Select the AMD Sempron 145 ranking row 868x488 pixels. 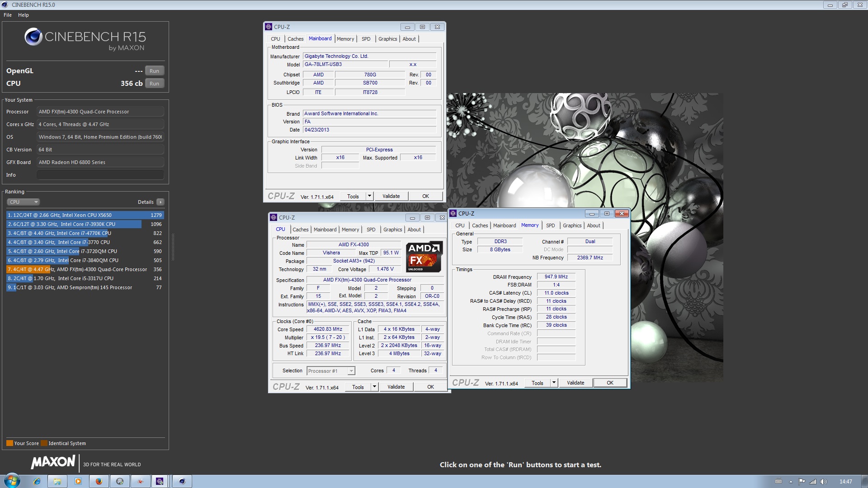(x=85, y=287)
